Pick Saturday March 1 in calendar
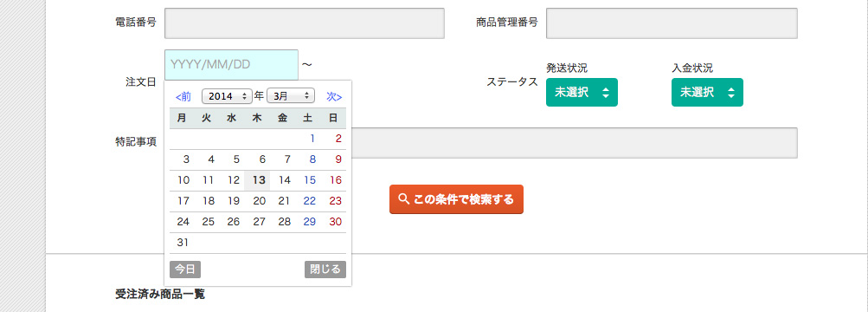Image resolution: width=868 pixels, height=312 pixels. tap(312, 139)
